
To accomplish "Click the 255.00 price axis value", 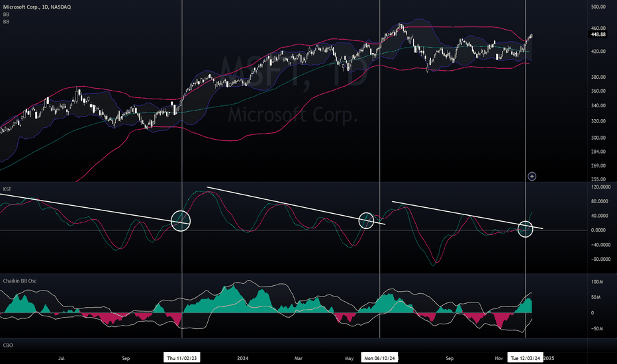I will [x=598, y=179].
